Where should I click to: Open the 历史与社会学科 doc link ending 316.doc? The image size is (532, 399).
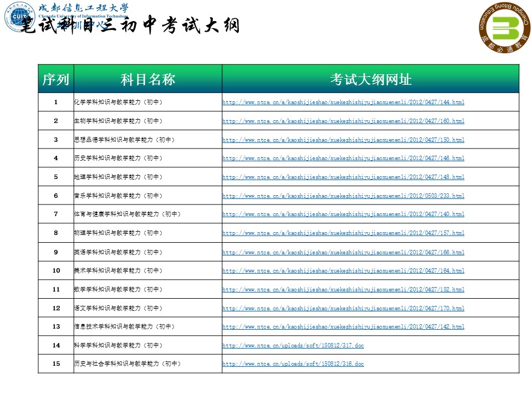pos(293,365)
